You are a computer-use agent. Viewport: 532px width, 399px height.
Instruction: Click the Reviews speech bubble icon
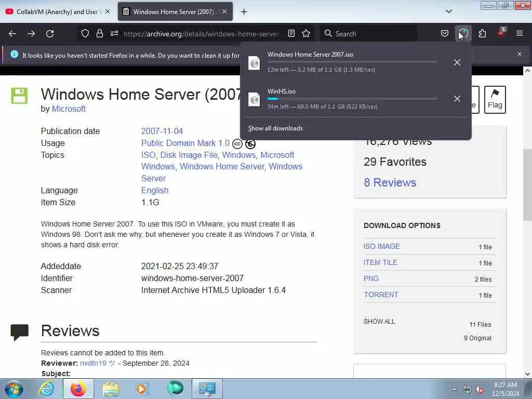pyautogui.click(x=19, y=332)
